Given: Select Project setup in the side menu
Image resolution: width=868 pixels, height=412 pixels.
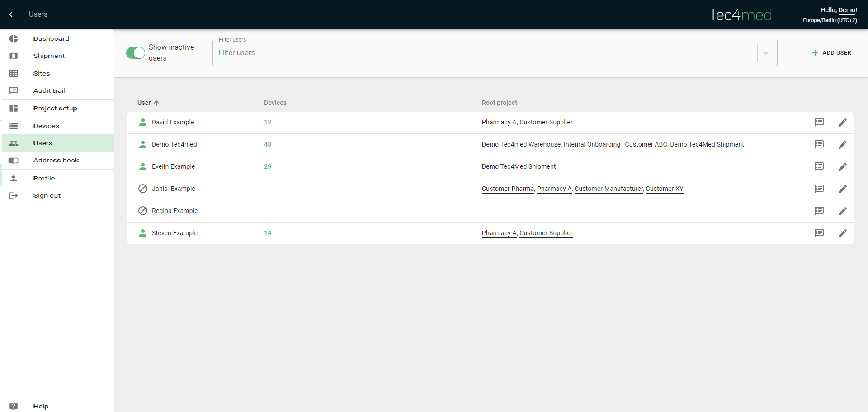Looking at the screenshot, I should 55,109.
